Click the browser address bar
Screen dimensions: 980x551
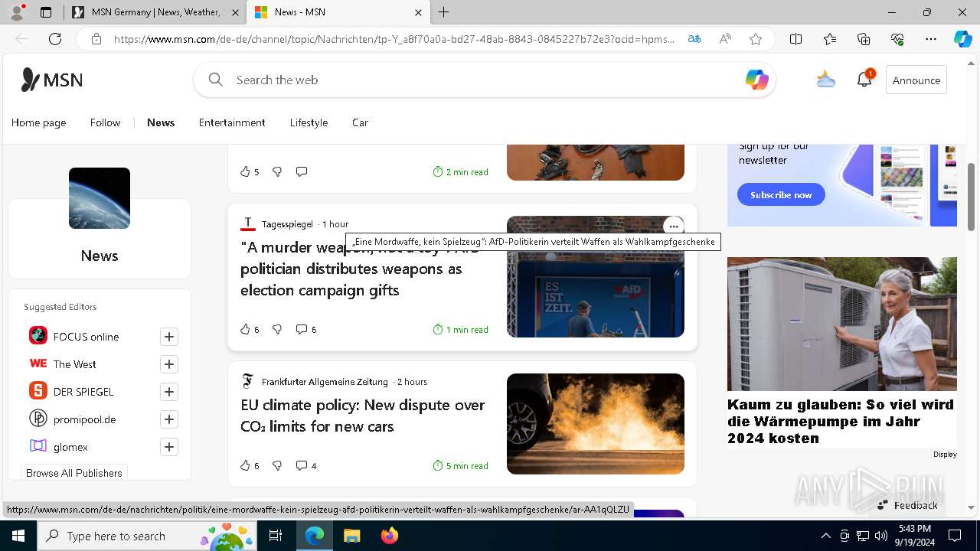pos(394,39)
